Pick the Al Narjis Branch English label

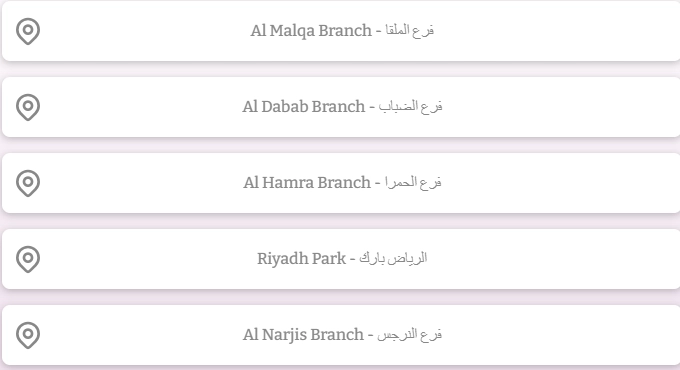[303, 335]
